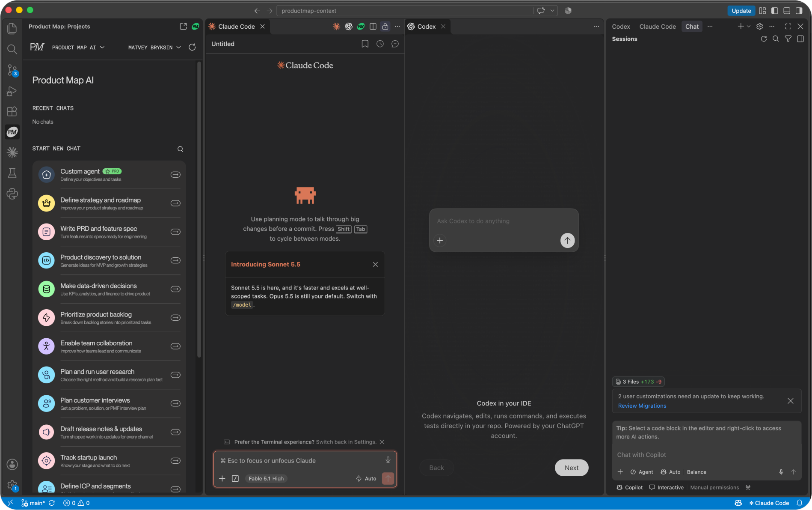The width and height of the screenshot is (812, 510).
Task: Toggle the lock icon in Claude Code tab bar
Action: click(385, 27)
